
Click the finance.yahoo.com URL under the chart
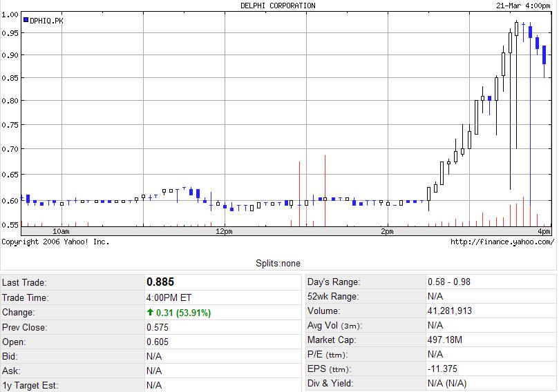pyautogui.click(x=502, y=242)
